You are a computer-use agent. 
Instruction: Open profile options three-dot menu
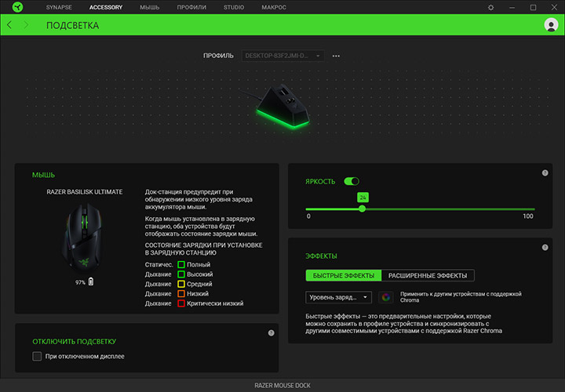coord(336,56)
